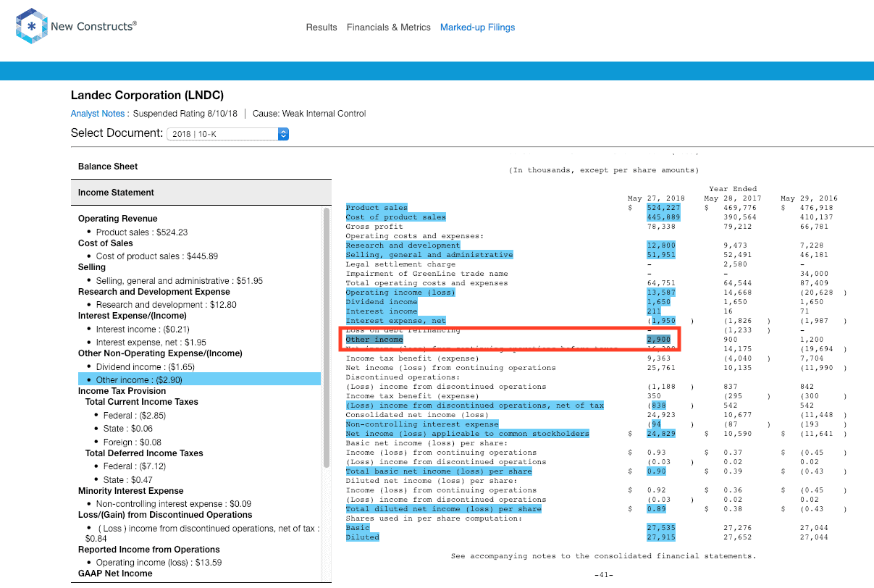The image size is (874, 588).
Task: Select sidebar item Selling, general and administrative : $51.95
Action: tap(180, 281)
